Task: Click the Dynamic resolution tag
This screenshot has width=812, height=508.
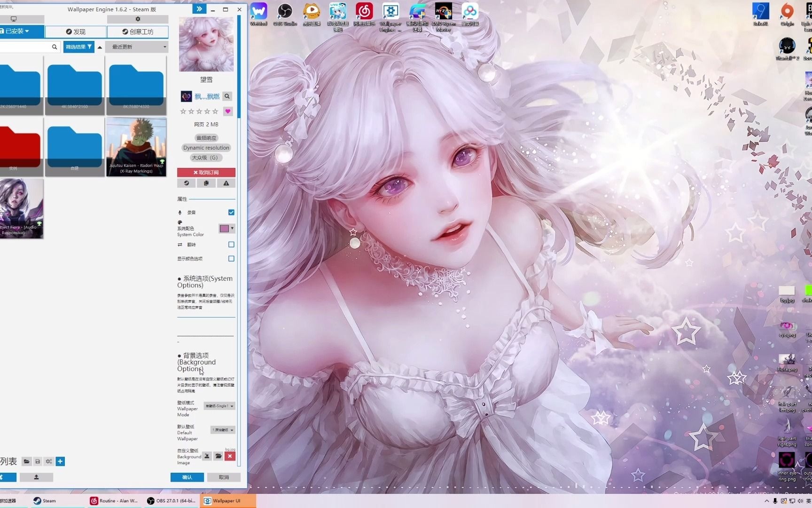Action: pyautogui.click(x=206, y=148)
